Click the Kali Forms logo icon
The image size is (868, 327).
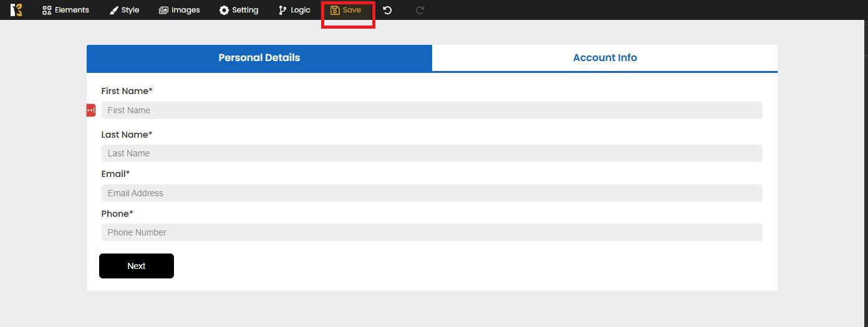(16, 10)
